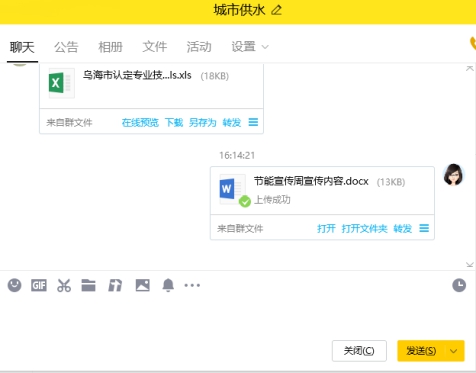Edit group name with the pencil icon
The width and height of the screenshot is (476, 373).
(x=276, y=10)
